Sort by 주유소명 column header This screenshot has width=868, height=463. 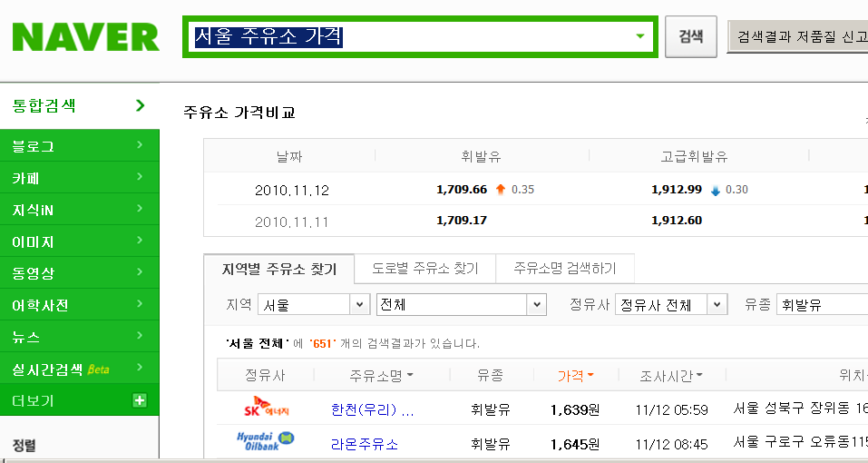click(x=381, y=376)
